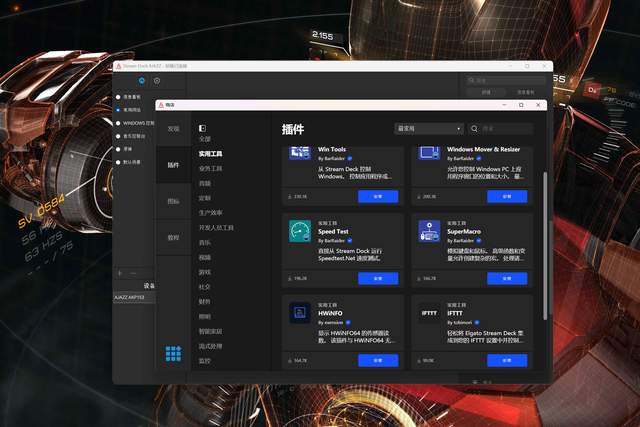
Task: Click the plugin list vertical scrollbar
Action: 545,246
